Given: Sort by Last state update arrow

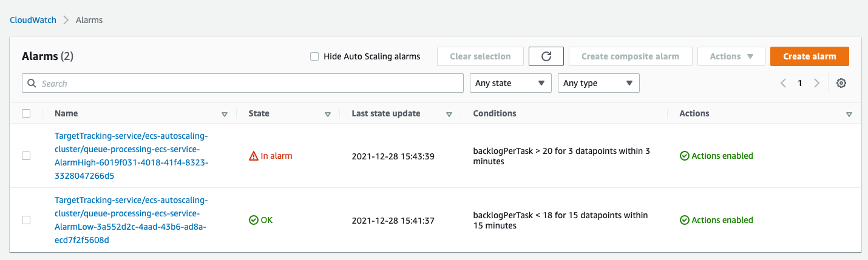Looking at the screenshot, I should [449, 114].
